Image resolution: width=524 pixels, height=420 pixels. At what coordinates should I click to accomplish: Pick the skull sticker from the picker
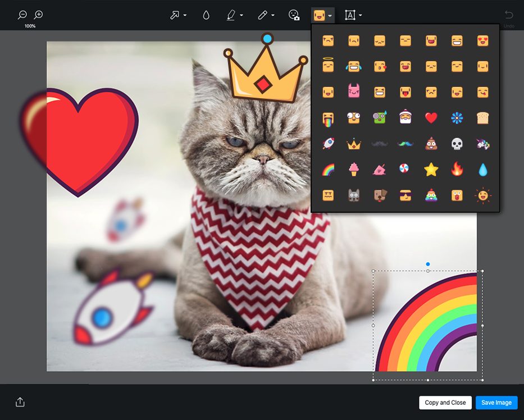tap(457, 144)
